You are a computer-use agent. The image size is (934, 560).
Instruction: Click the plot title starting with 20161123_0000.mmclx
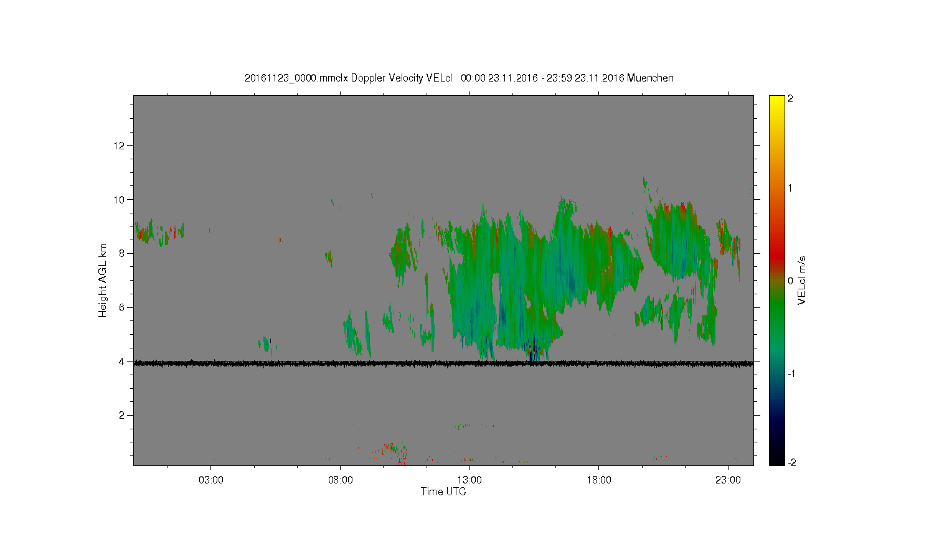pyautogui.click(x=459, y=78)
